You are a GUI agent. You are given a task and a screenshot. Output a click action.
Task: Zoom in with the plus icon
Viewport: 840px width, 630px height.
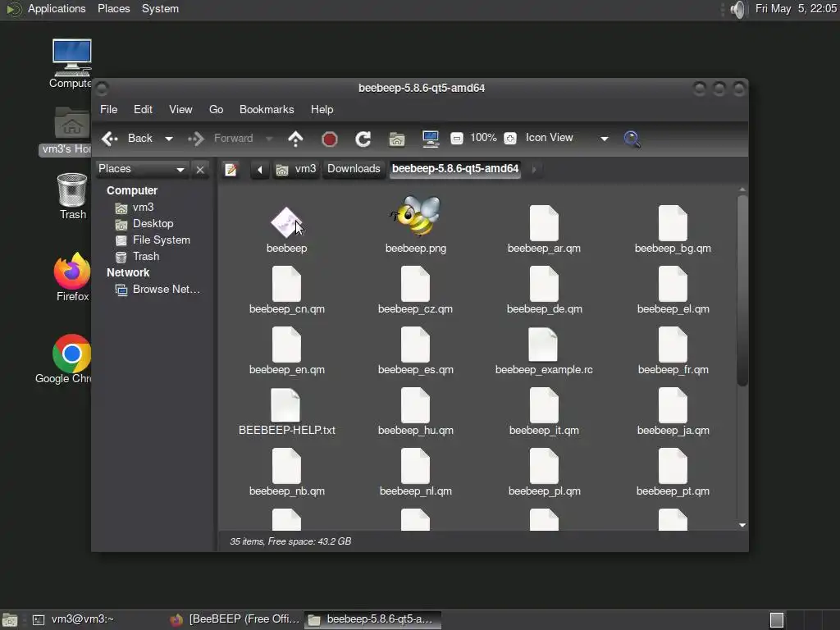point(510,138)
